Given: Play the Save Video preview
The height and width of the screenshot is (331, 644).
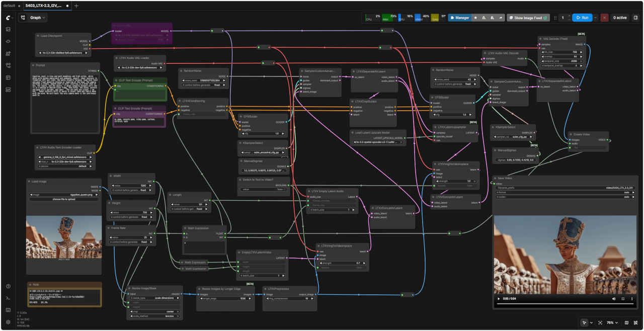Looking at the screenshot, I should [x=499, y=299].
